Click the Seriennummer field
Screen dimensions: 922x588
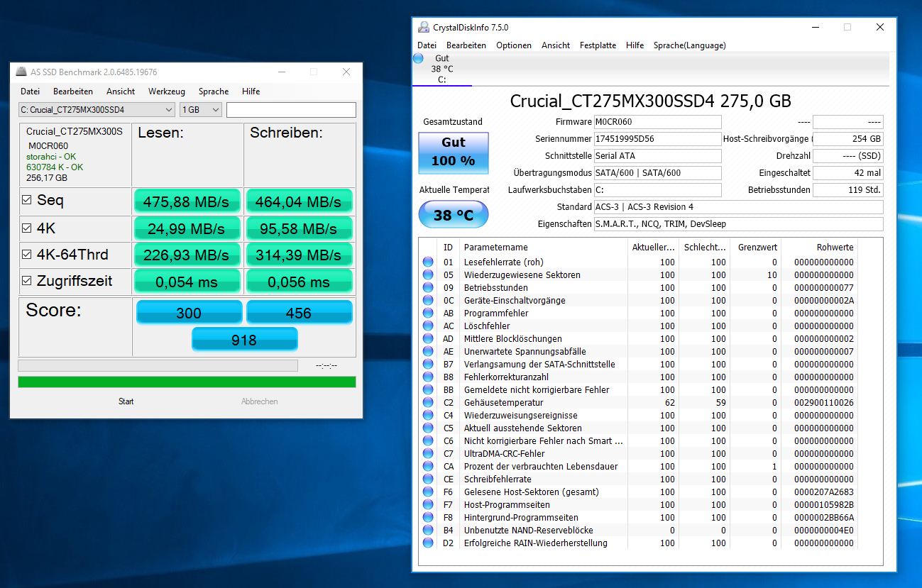click(657, 139)
